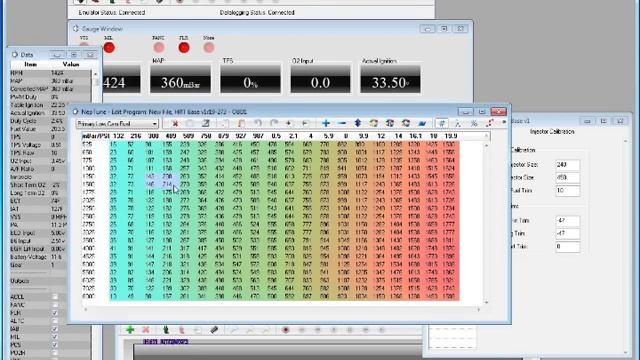Toggle the FLR output checkbox
Image resolution: width=640 pixels, height=360 pixels.
(55, 313)
